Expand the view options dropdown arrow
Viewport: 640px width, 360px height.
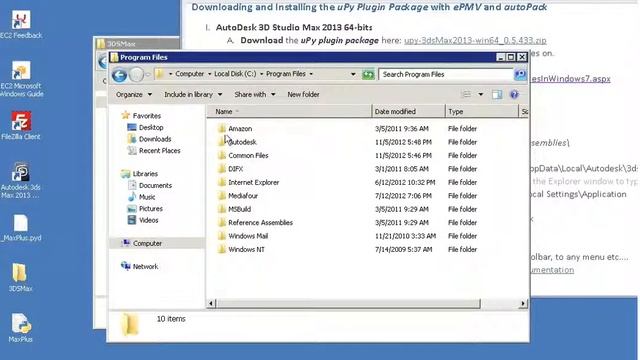(481, 94)
